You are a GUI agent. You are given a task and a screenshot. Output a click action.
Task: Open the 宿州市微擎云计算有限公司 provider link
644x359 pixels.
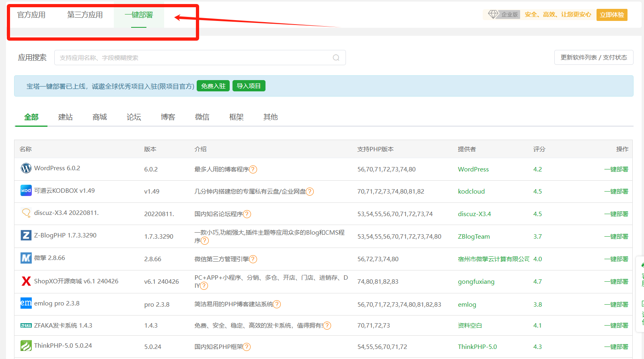click(x=494, y=259)
